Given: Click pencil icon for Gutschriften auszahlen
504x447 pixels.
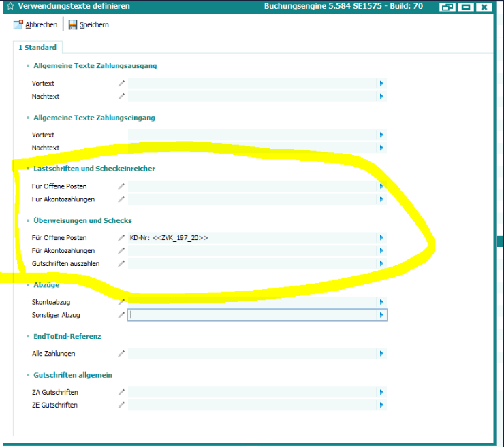Looking at the screenshot, I should pyautogui.click(x=121, y=263).
